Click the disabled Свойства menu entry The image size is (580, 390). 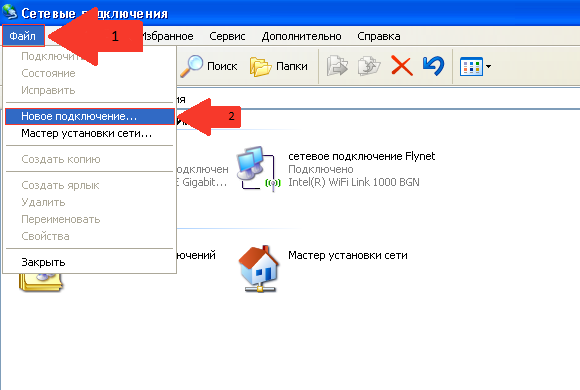tap(90, 236)
